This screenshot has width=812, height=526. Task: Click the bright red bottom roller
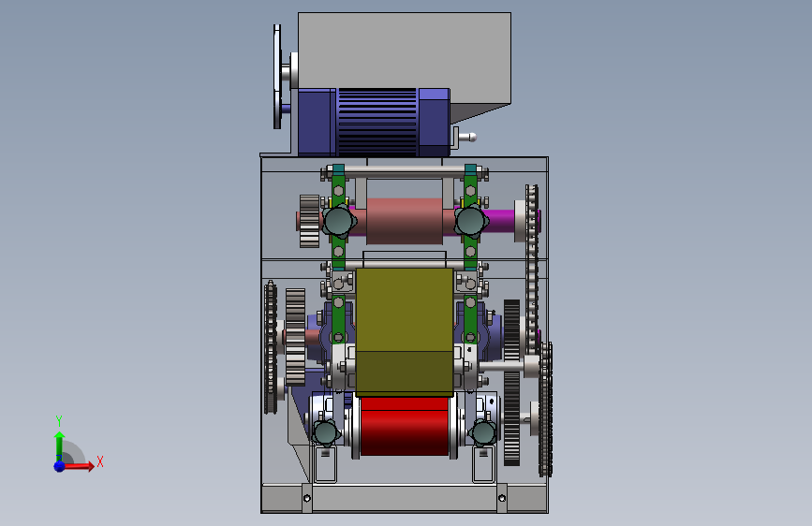[405, 427]
